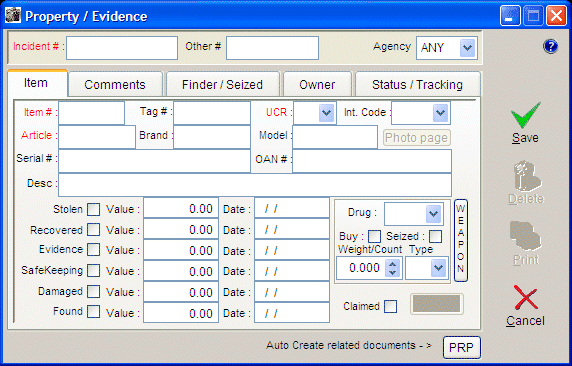This screenshot has height=366, width=572.
Task: Close the Property / Evidence window
Action: [556, 16]
